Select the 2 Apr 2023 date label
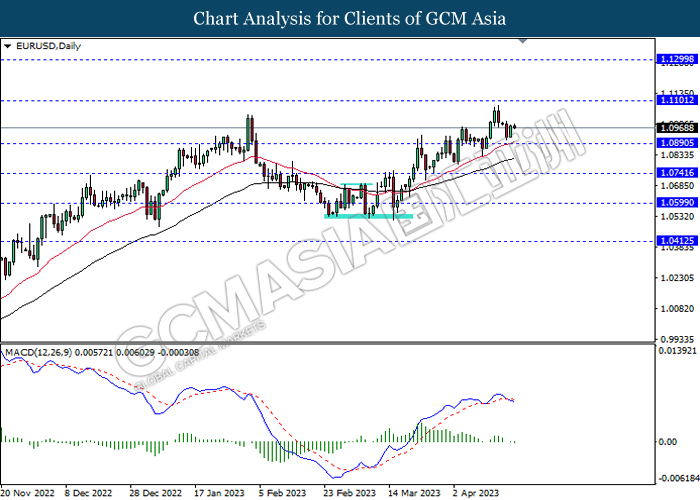This screenshot has height=500, width=700. click(476, 493)
